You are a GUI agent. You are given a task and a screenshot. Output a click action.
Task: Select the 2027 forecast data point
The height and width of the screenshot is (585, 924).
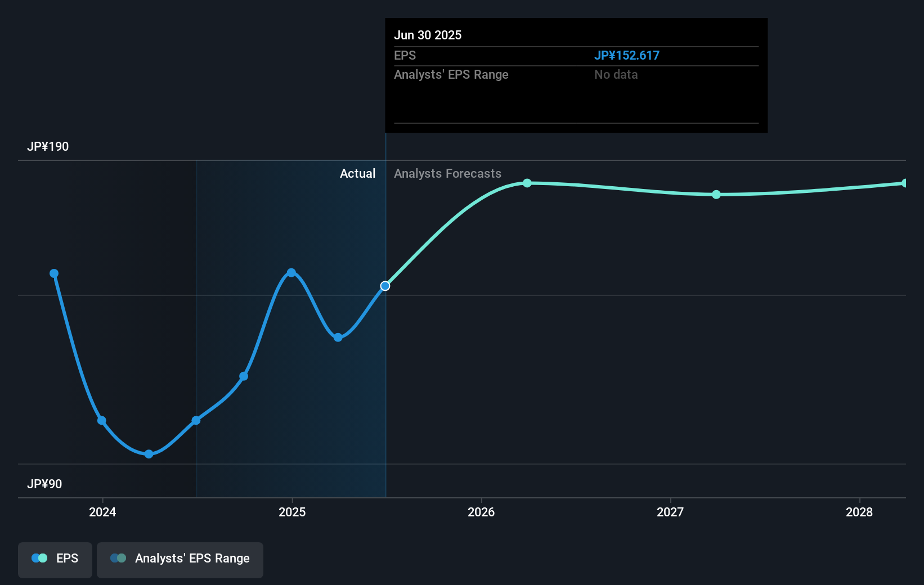(716, 195)
